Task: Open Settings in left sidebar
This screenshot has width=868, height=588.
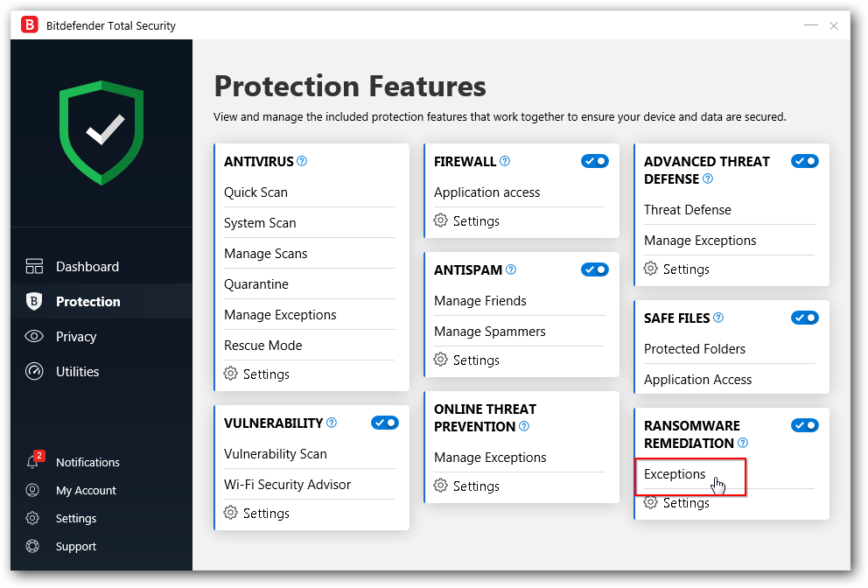Action: [75, 519]
